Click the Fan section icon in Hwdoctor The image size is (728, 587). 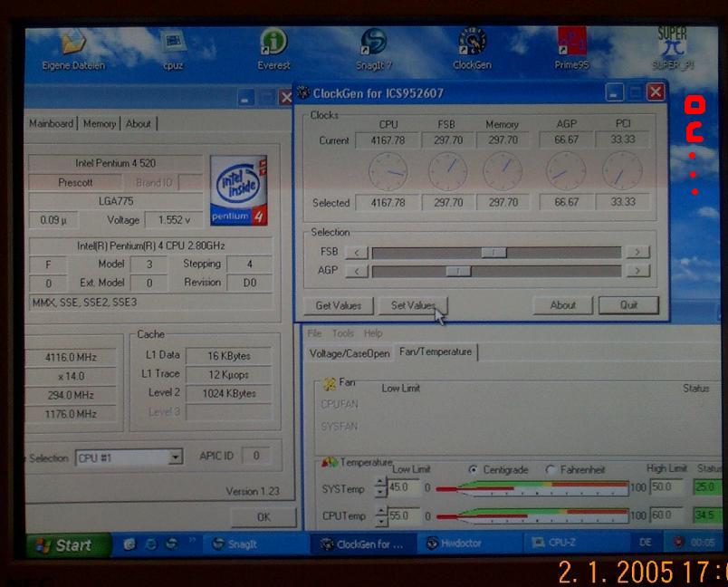click(x=330, y=383)
